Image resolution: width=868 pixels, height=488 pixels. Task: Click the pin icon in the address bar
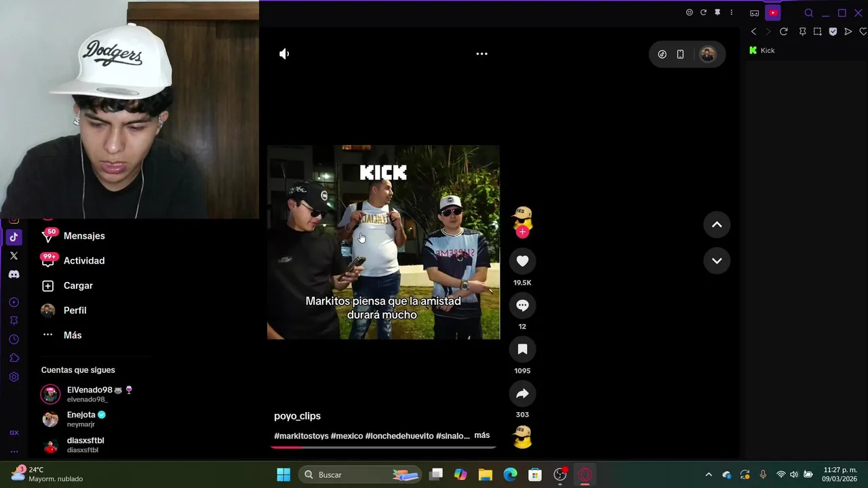pyautogui.click(x=802, y=32)
